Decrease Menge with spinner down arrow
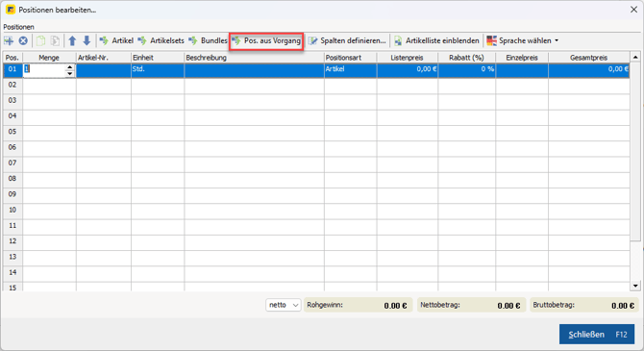Image resolution: width=644 pixels, height=351 pixels. click(x=70, y=74)
